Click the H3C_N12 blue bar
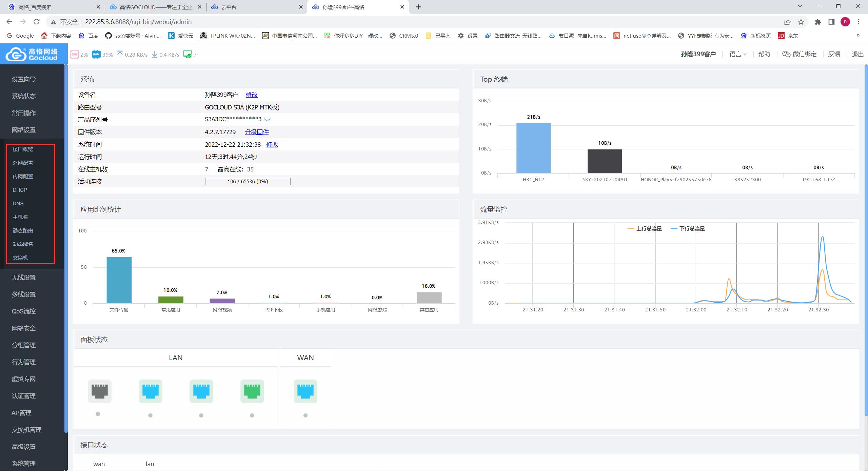This screenshot has height=471, width=868. tap(533, 148)
